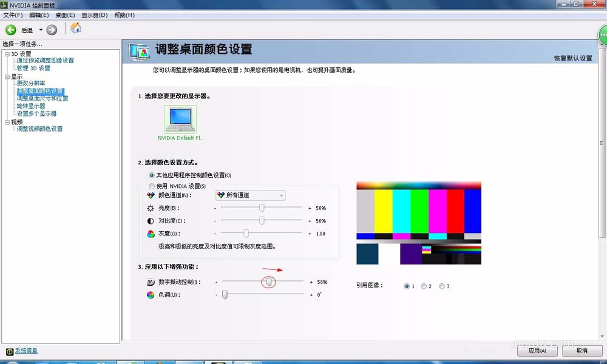Open 调整桌面尺寸和位置 tree item
The height and width of the screenshot is (364, 607).
click(42, 99)
